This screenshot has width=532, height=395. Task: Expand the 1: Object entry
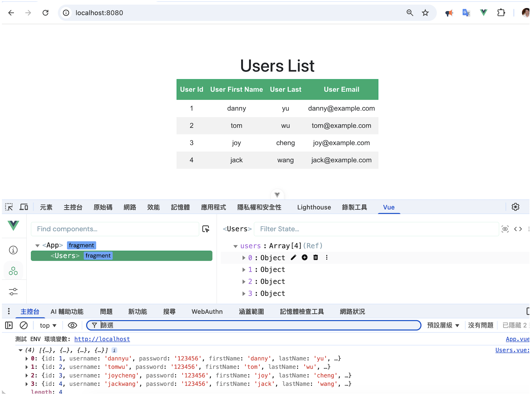pos(243,269)
